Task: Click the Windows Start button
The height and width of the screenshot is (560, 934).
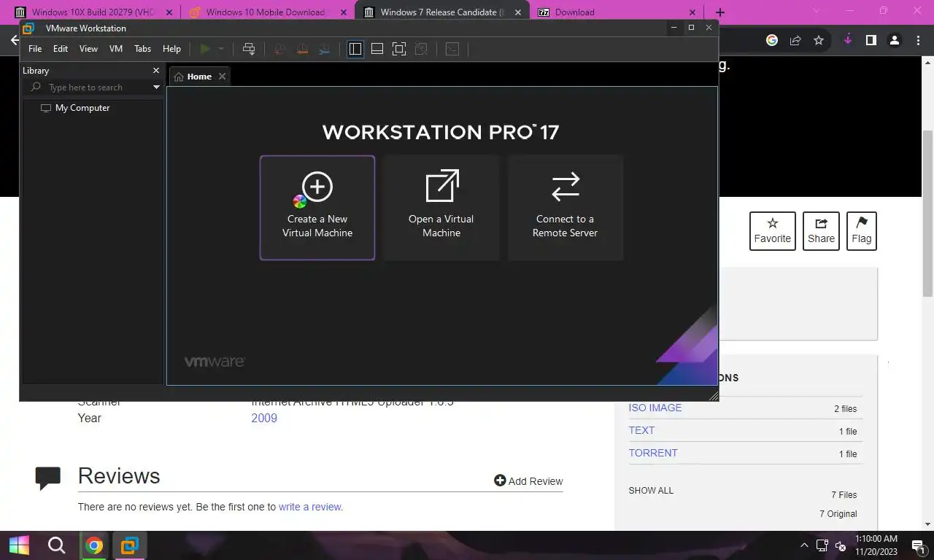Action: [x=19, y=545]
